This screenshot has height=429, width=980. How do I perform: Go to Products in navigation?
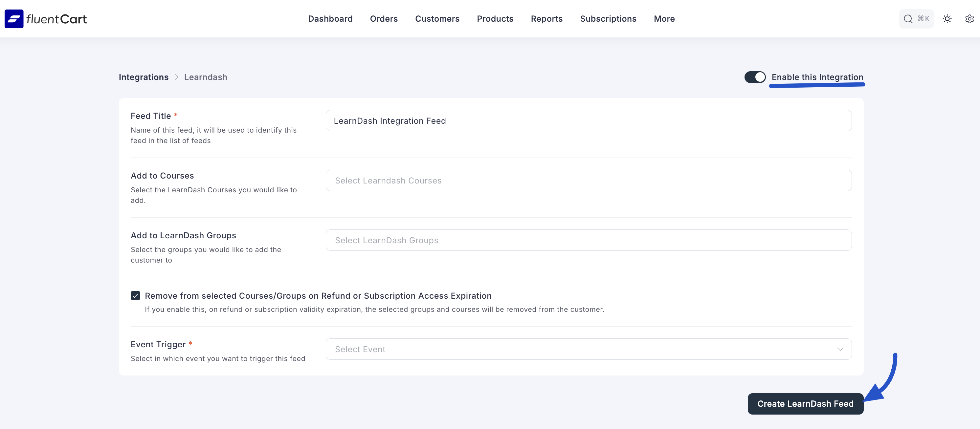click(x=495, y=19)
